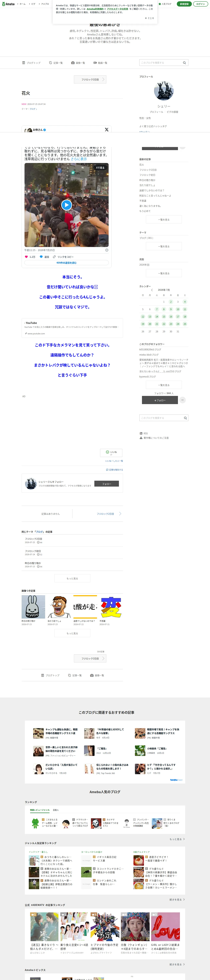Click the verified badge beside お侍さん
Viewport: 210px width, 980px height.
point(45,130)
